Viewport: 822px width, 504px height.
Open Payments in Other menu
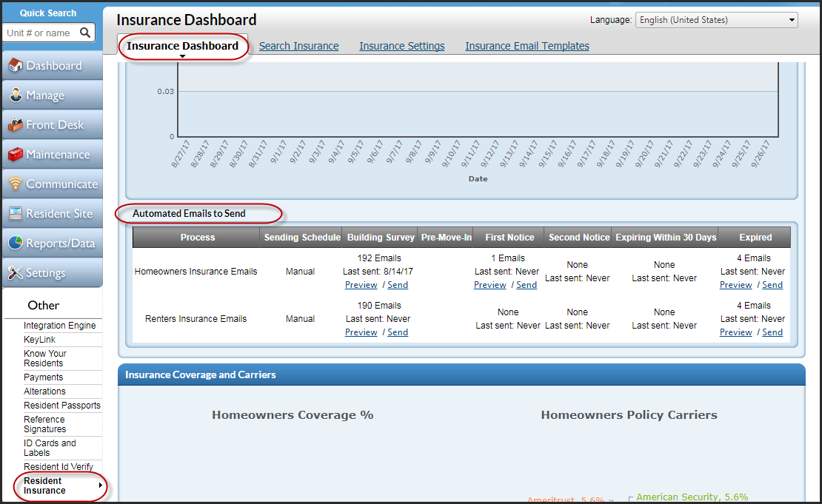tap(43, 377)
